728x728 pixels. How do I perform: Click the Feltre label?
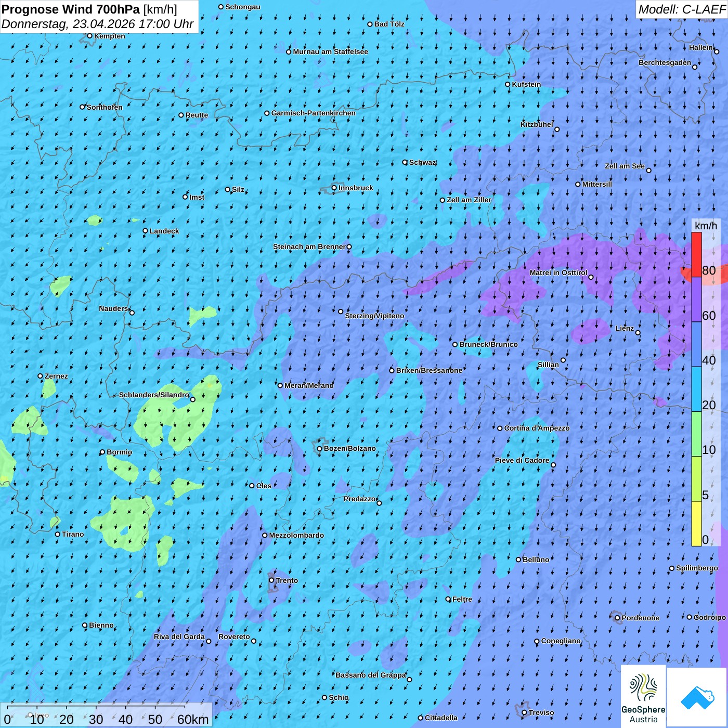tap(462, 599)
